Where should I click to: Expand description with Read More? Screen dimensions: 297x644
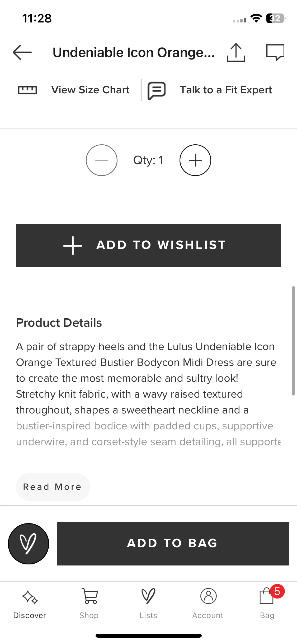[53, 487]
